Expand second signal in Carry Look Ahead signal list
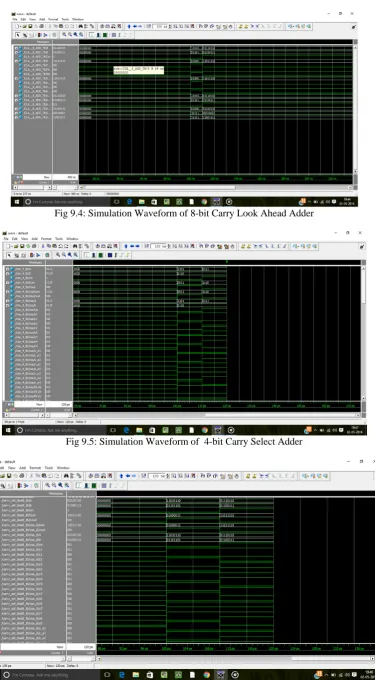Screen dimensions: 375x680 pyautogui.click(x=16, y=52)
